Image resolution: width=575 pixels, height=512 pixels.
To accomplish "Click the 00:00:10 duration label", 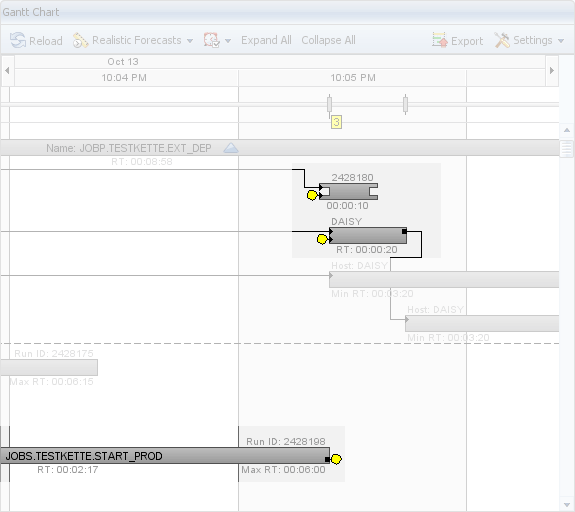I will (x=347, y=206).
